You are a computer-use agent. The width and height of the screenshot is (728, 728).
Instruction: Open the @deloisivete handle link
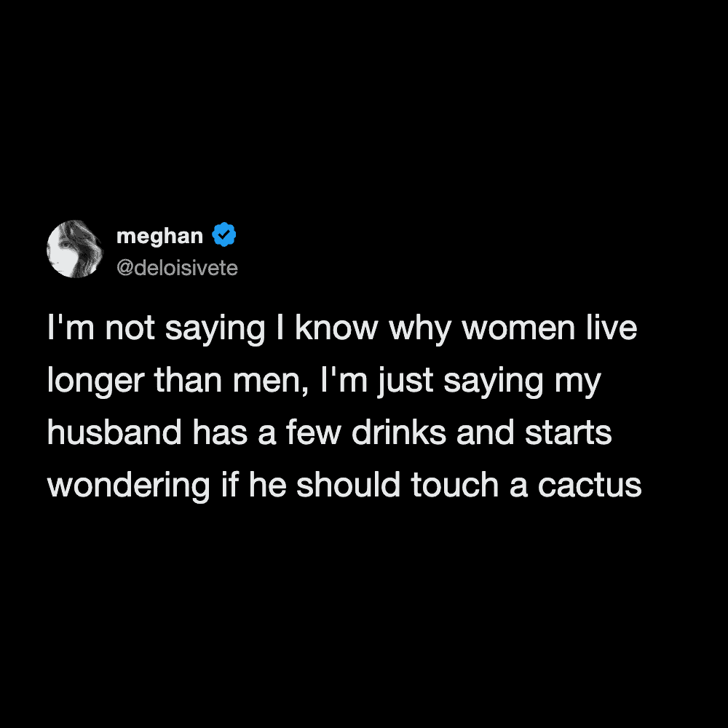[x=177, y=269]
